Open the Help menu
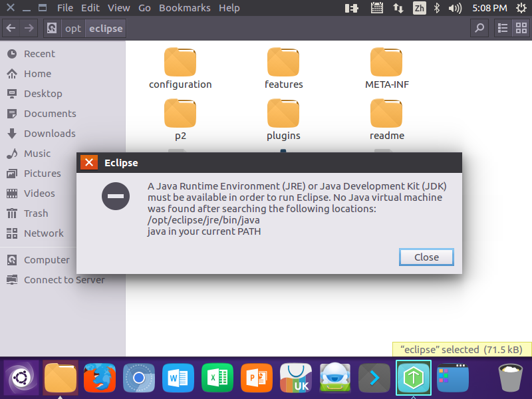Screen dimensions: 532x399 229,8
